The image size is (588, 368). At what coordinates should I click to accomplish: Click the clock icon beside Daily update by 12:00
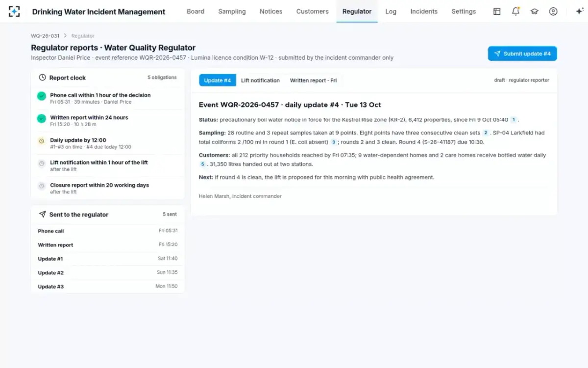[x=42, y=141]
